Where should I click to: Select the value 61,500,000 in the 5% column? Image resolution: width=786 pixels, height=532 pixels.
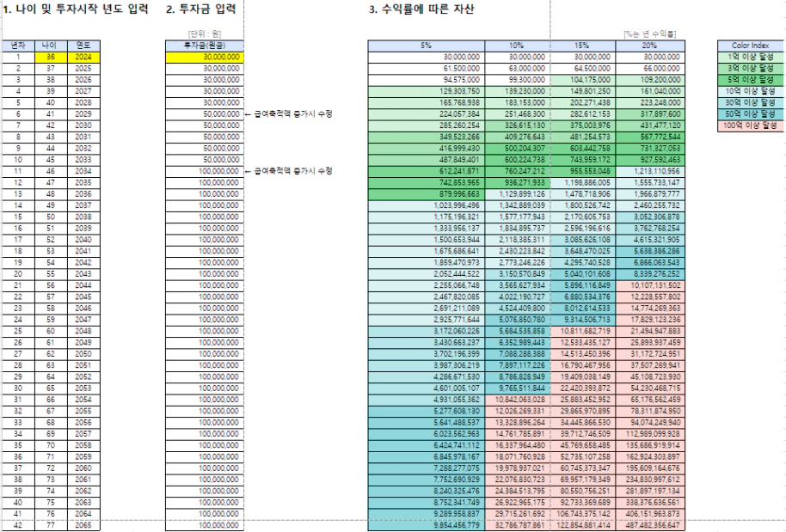coord(426,69)
